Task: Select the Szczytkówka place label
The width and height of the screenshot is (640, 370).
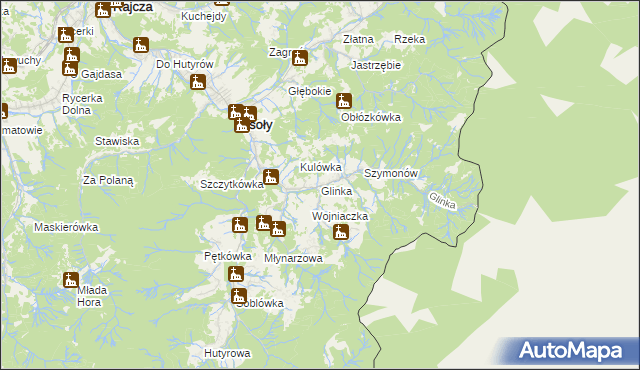Action: coord(231,184)
